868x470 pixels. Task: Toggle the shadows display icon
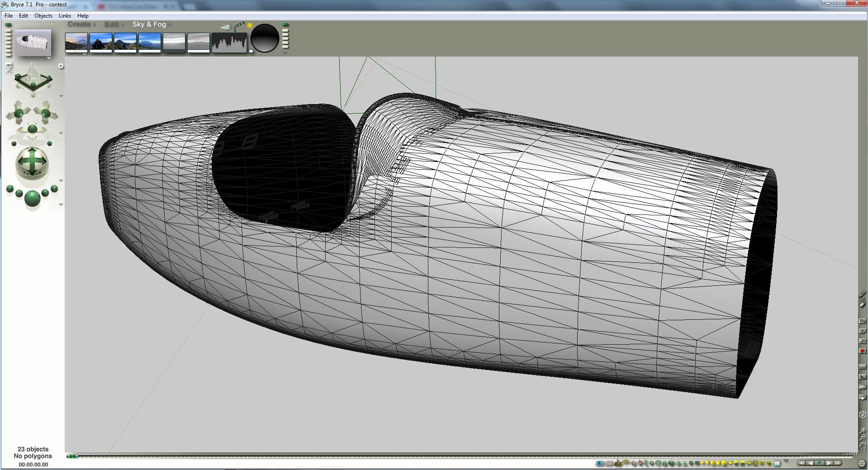[x=862, y=386]
